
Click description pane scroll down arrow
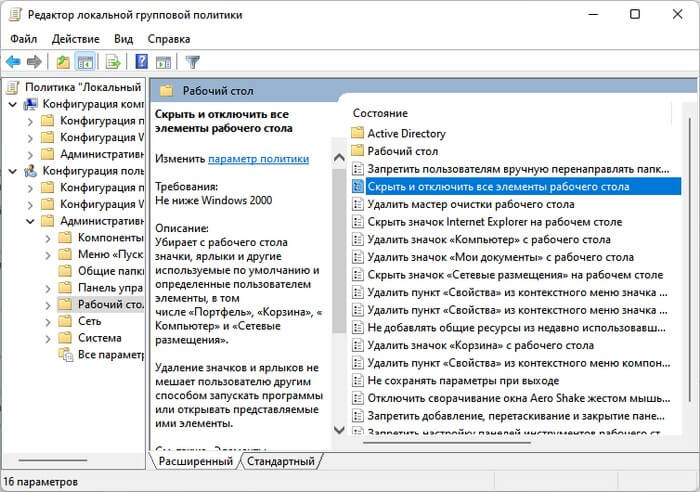tap(339, 430)
